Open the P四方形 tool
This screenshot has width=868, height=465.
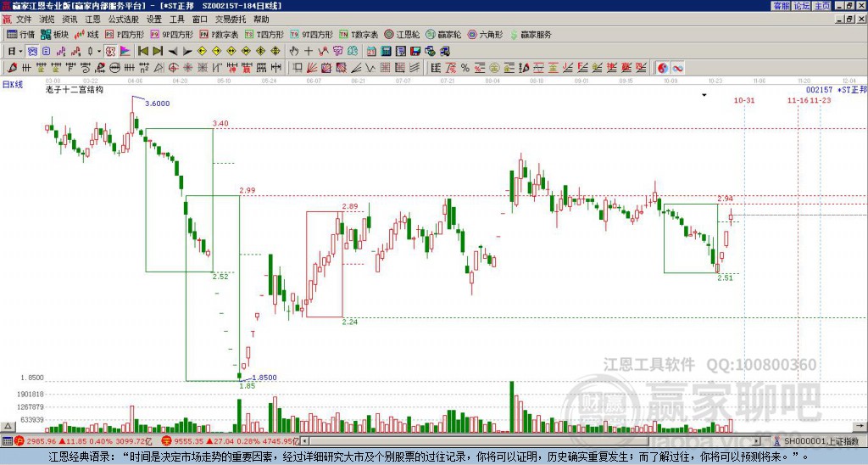pos(125,34)
